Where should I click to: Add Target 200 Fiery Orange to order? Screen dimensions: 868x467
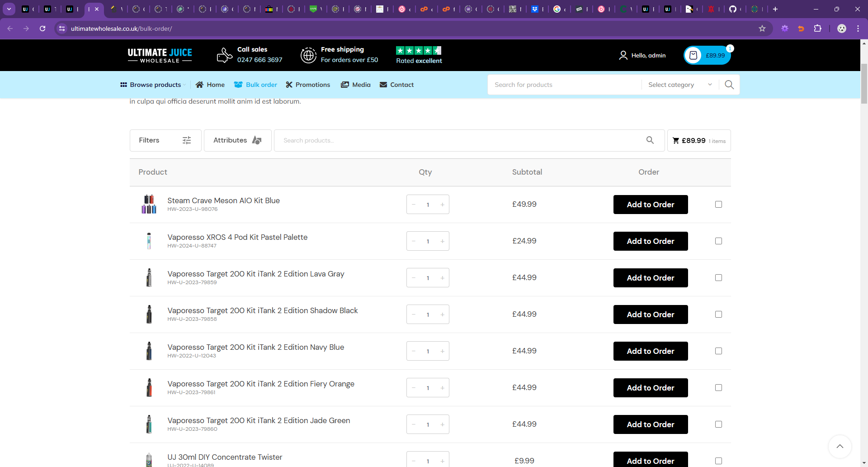[x=651, y=388]
